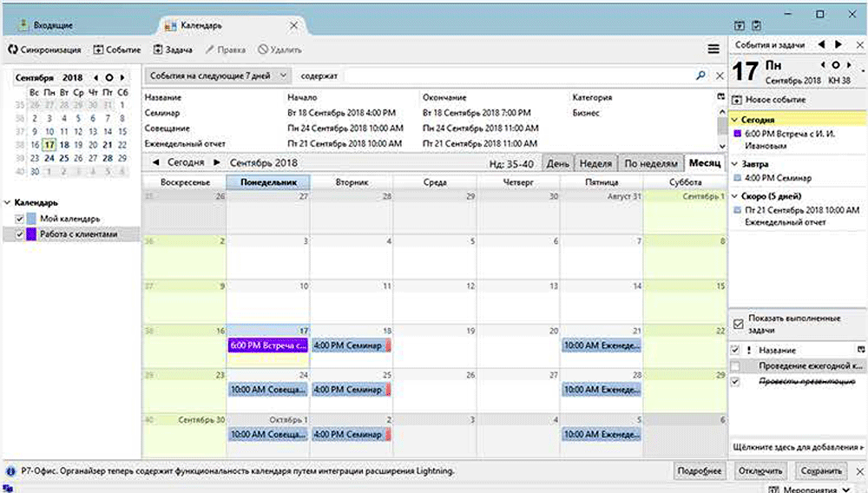Switch to По неделям view

click(x=651, y=164)
